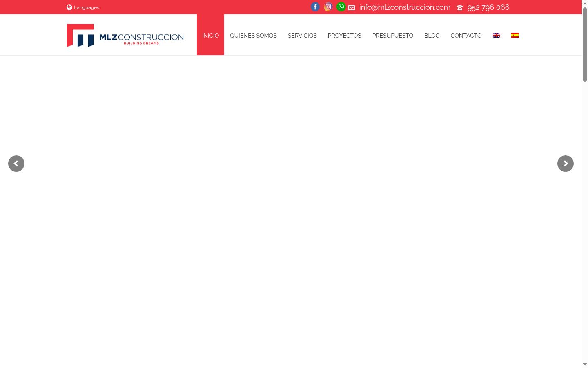Open the CONTACTO page
588x368 pixels.
(466, 36)
